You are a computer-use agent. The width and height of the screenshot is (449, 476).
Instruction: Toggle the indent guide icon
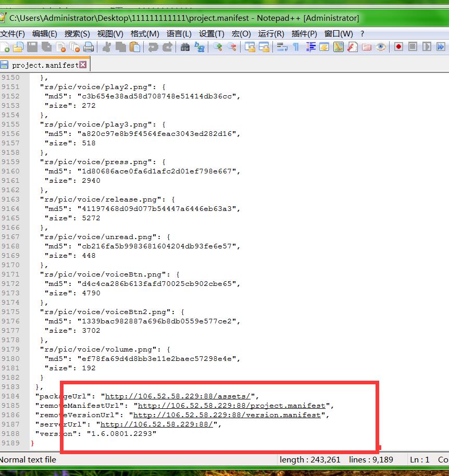point(311,47)
